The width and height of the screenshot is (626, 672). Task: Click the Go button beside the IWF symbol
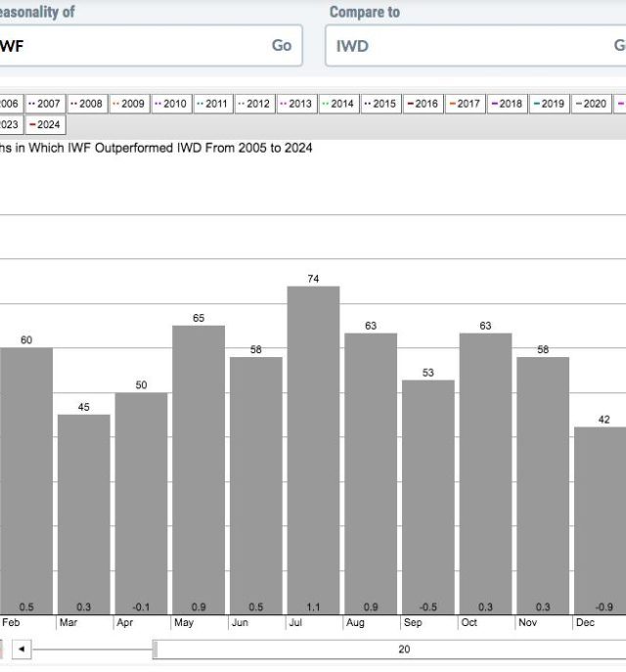click(282, 45)
